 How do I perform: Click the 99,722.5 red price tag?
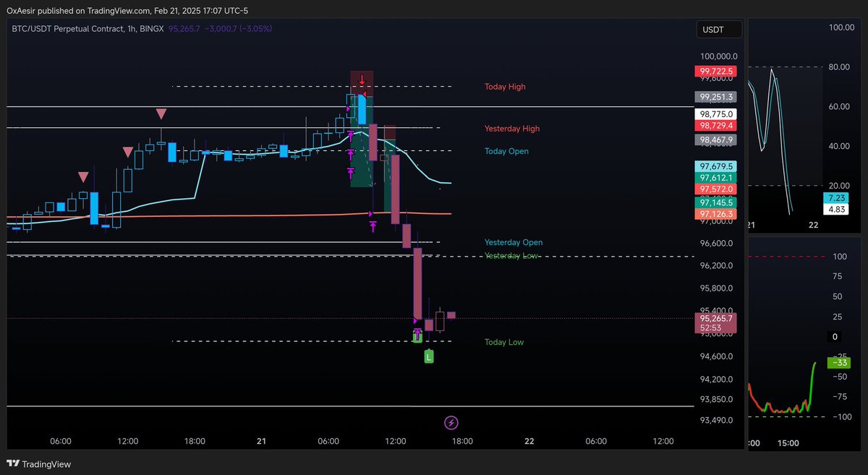(x=715, y=72)
